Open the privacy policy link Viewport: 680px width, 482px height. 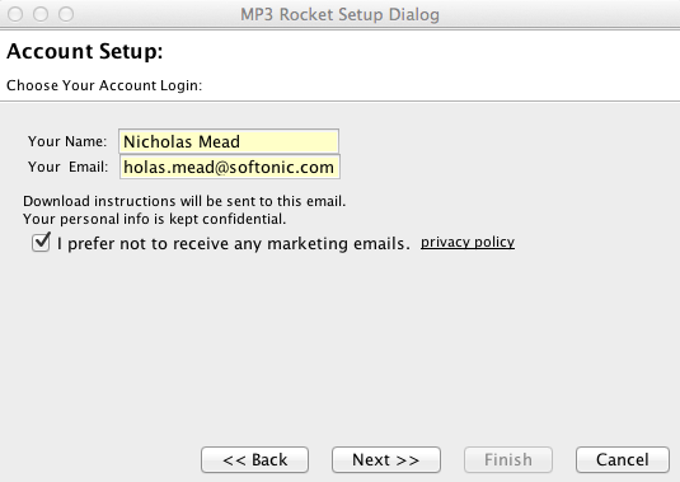[467, 242]
